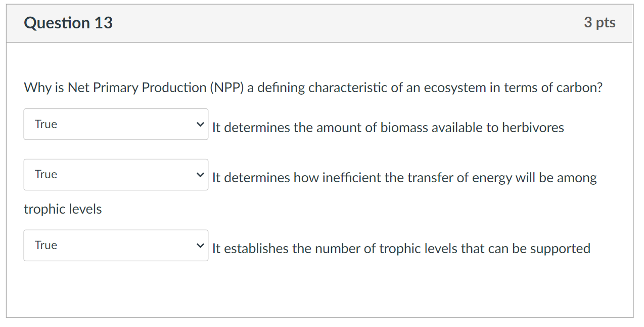Open the dropdown for the energy transfer inefficiency statement
Viewport: 644px width, 327px height.
click(x=116, y=175)
